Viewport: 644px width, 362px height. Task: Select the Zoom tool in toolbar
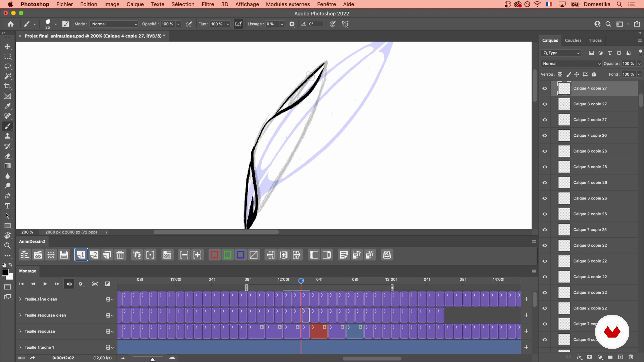8,246
